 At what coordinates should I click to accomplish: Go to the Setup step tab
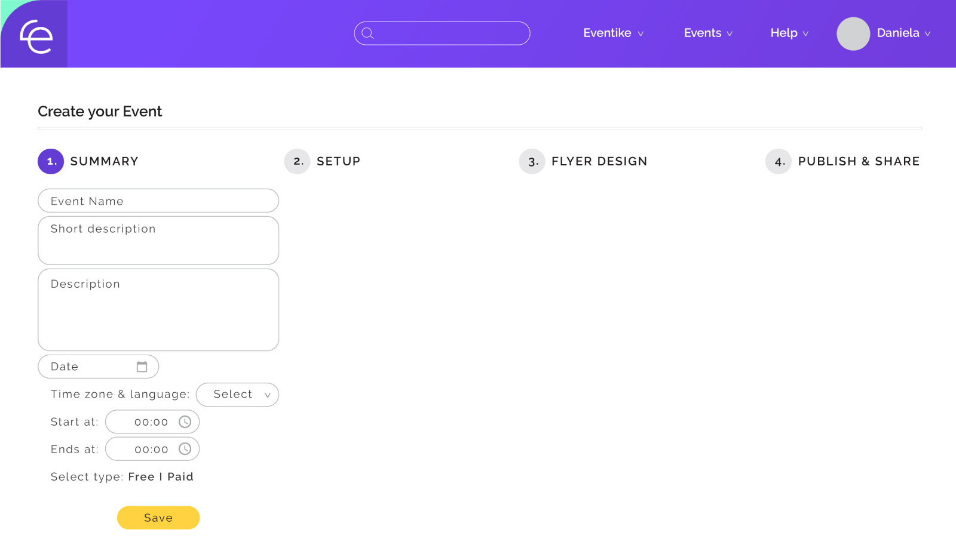[x=338, y=161]
